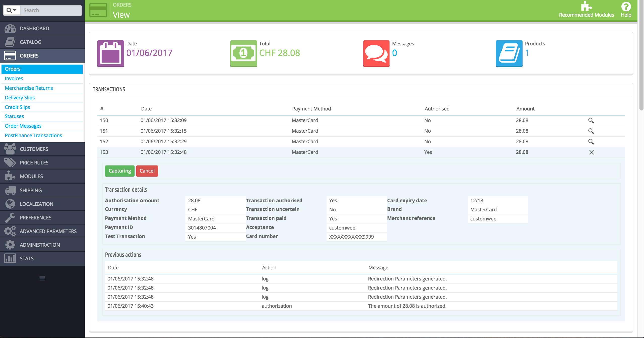Open the Advanced Parameters menu

(48, 231)
